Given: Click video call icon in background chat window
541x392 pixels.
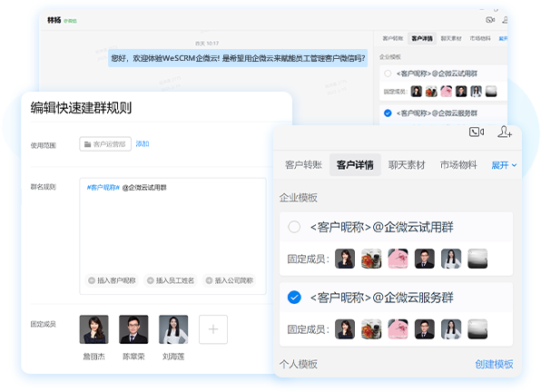Looking at the screenshot, I should 490,20.
